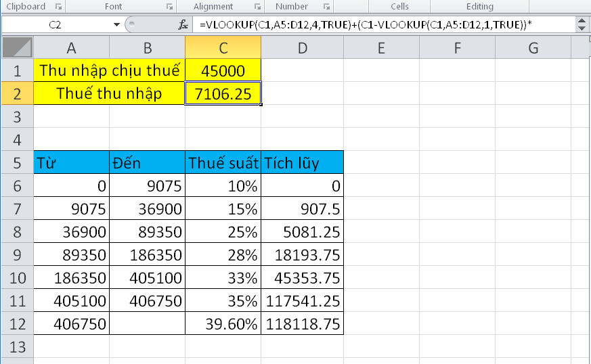This screenshot has height=364, width=591.
Task: Select cell with value 18193.75
Action: (x=303, y=254)
